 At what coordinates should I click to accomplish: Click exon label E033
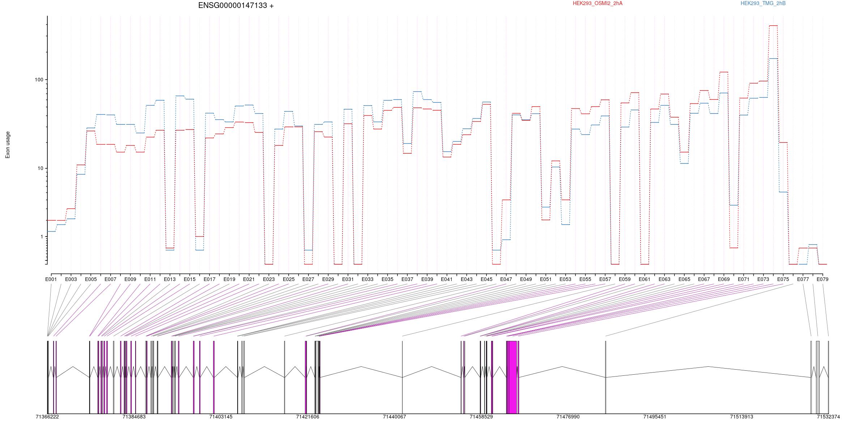[x=367, y=279]
